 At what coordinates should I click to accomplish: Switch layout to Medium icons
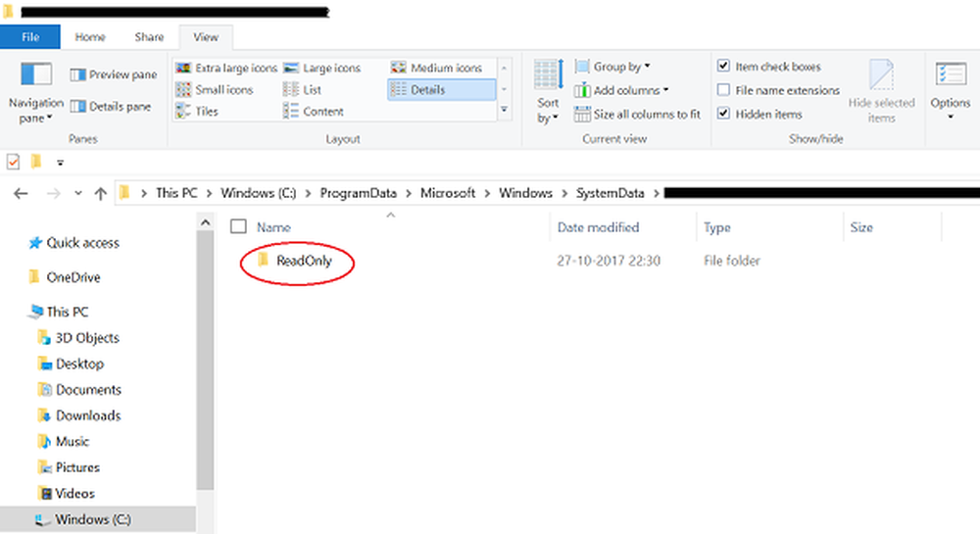[436, 68]
